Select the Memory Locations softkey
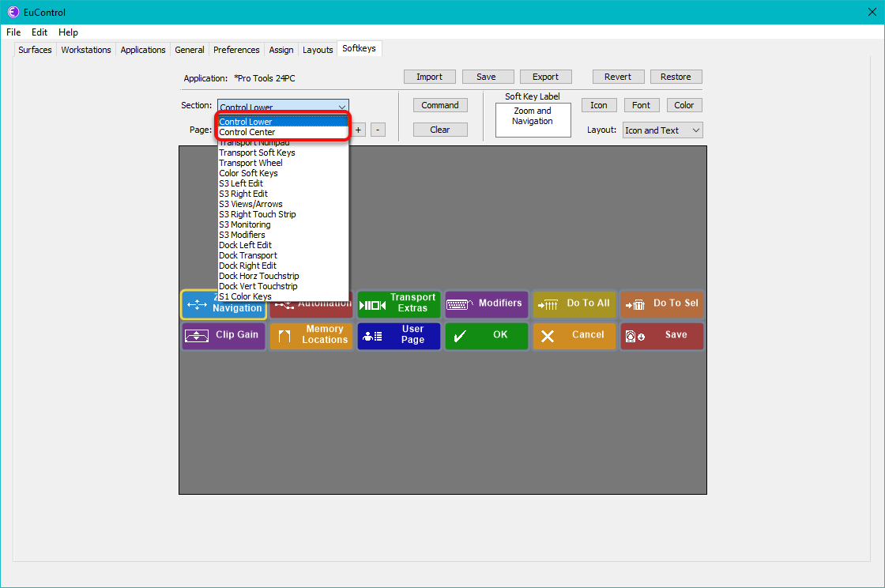Screen dimensions: 885x588 [x=311, y=335]
